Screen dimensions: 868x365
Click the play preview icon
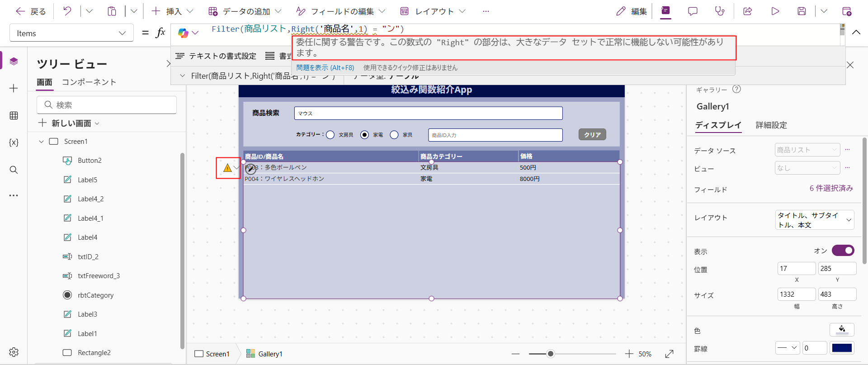coord(775,11)
